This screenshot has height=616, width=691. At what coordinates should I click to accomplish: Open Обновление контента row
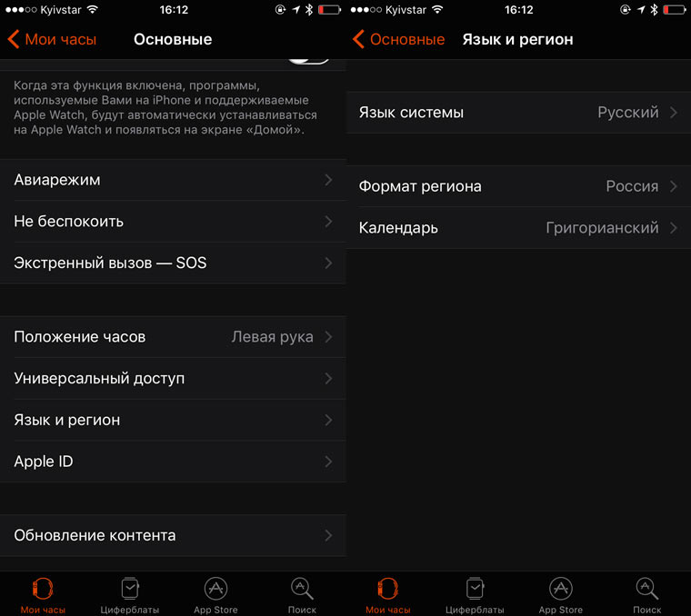click(x=173, y=535)
